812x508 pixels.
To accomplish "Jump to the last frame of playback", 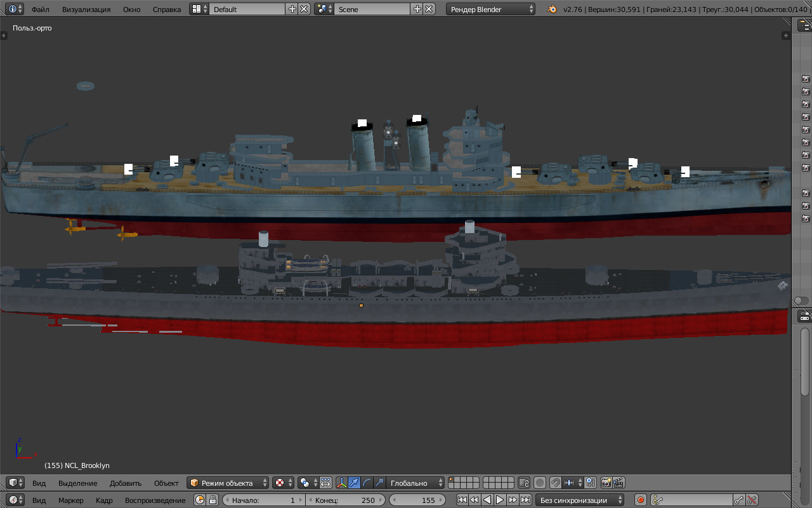I will [x=525, y=500].
